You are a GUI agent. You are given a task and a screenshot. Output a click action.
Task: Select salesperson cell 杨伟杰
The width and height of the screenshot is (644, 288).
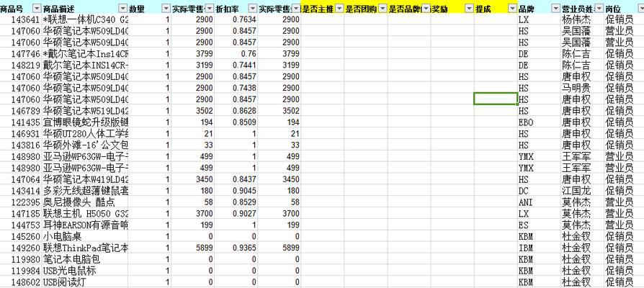[x=582, y=19]
